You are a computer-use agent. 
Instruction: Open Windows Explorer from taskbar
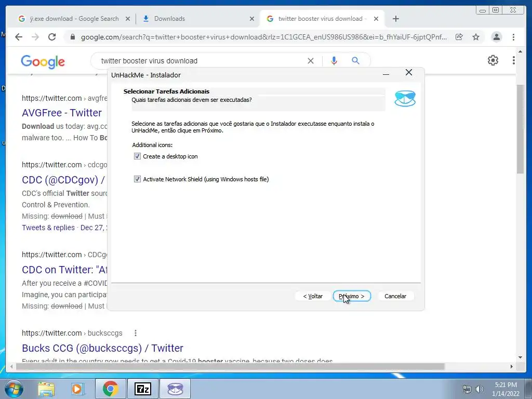click(x=46, y=389)
